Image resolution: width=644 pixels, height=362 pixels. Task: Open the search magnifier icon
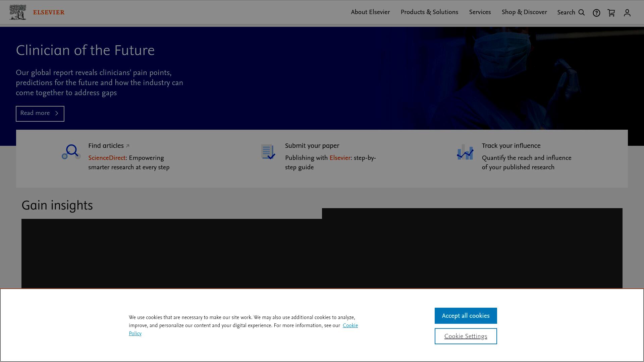coord(582,13)
